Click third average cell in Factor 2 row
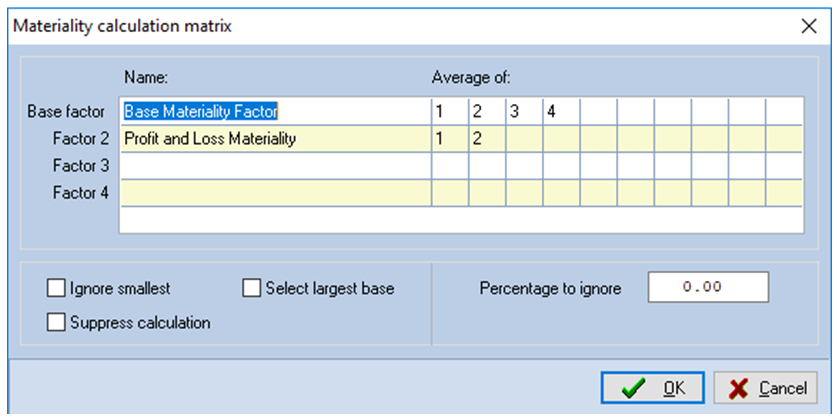The width and height of the screenshot is (837, 419). [524, 139]
